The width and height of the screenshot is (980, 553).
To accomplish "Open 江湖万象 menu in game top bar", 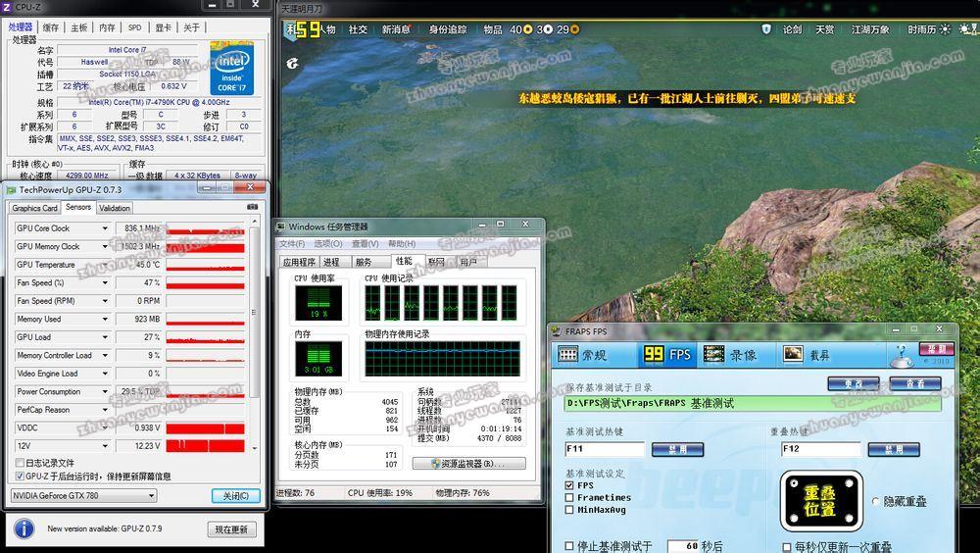I will click(870, 29).
